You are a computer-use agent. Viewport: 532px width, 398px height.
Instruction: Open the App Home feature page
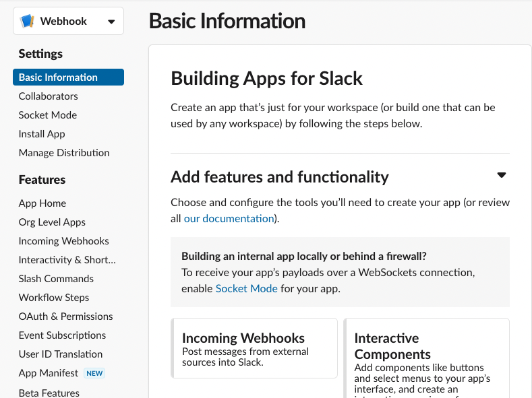[x=42, y=203]
